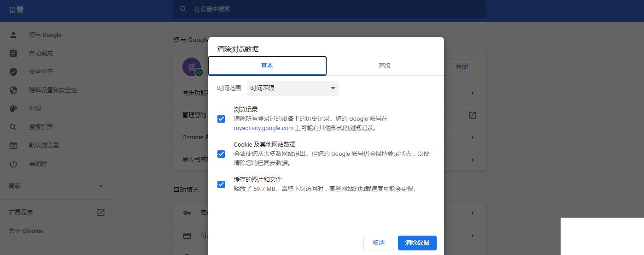Click the profile avatar with the sync badge
Image resolution: width=644 pixels, height=255 pixels.
pyautogui.click(x=192, y=67)
